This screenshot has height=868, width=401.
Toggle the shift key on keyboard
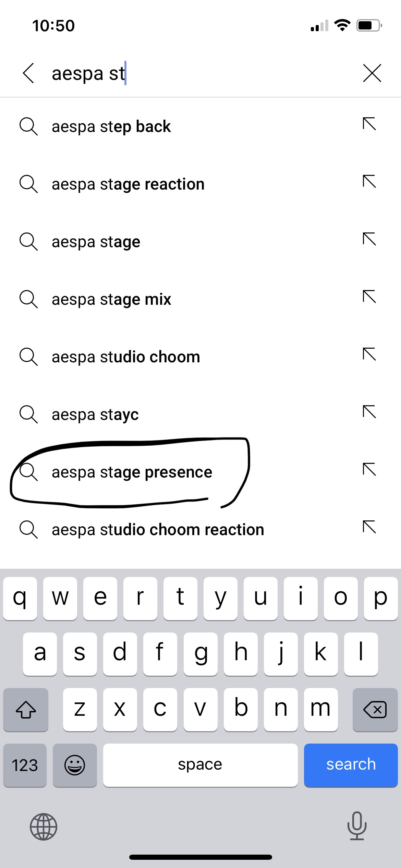[x=26, y=710]
